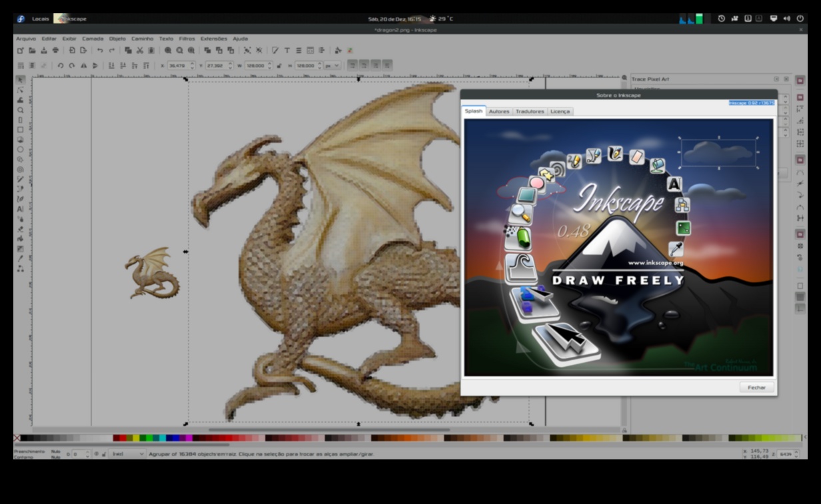This screenshot has width=821, height=504.
Task: Open the px units dropdown
Action: [333, 66]
